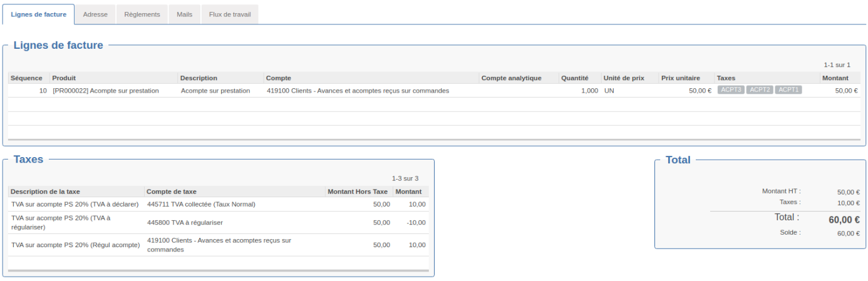868x281 pixels.
Task: Click the Montant HT value in Total panel
Action: tap(849, 192)
